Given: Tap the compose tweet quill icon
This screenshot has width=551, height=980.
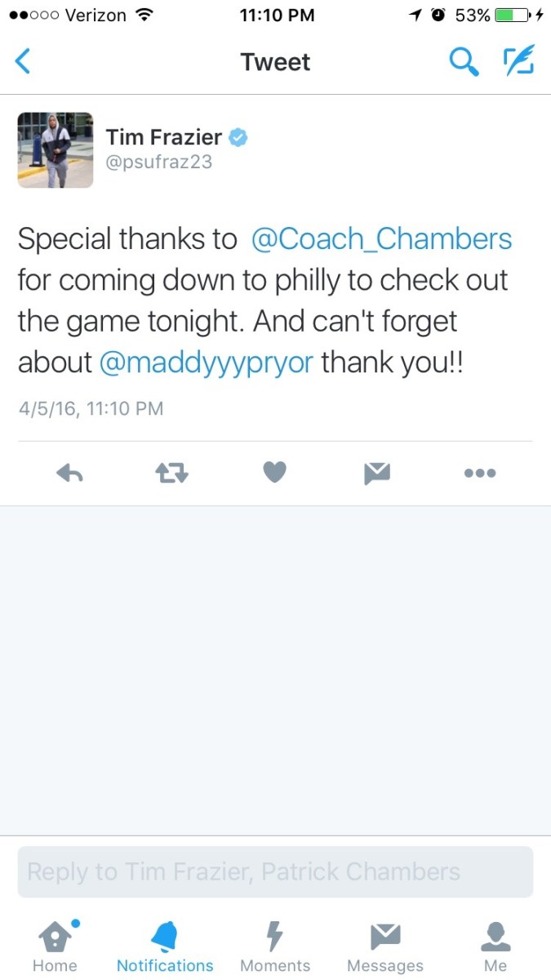Looking at the screenshot, I should click(x=518, y=62).
